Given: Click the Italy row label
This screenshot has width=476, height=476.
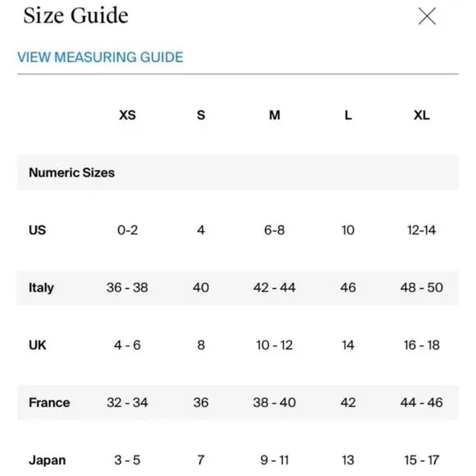Looking at the screenshot, I should (x=41, y=288).
